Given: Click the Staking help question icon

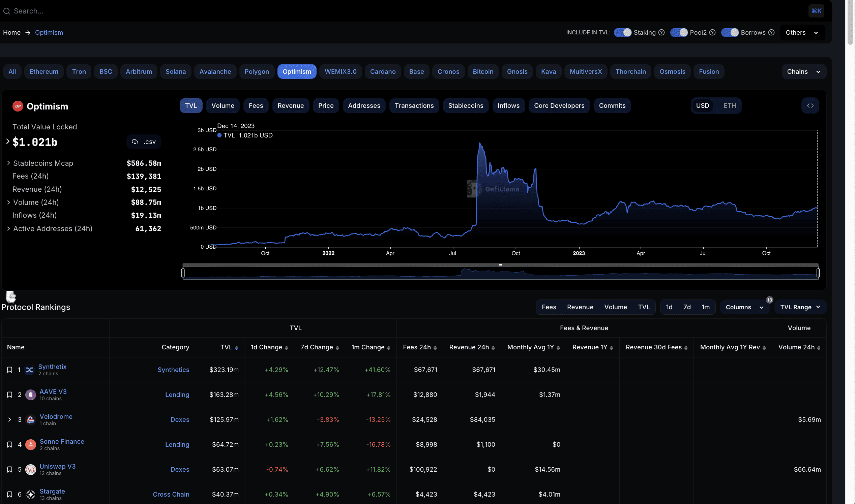Looking at the screenshot, I should coord(661,33).
